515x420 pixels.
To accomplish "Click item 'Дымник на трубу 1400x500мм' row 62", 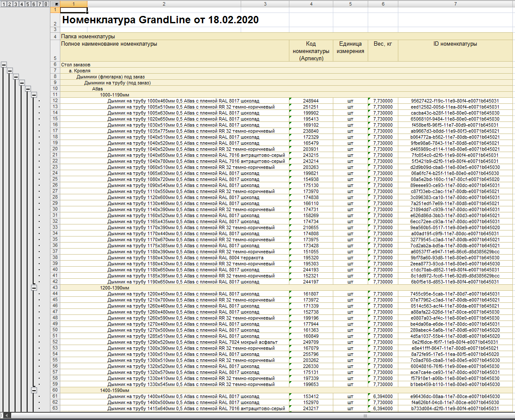I will click(175, 402).
